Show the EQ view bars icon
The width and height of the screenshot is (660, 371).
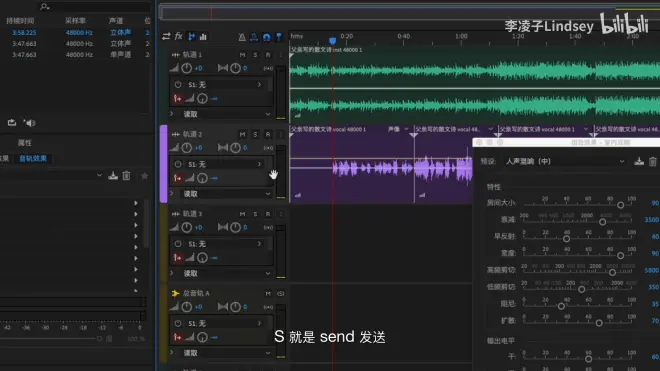[x=203, y=37]
